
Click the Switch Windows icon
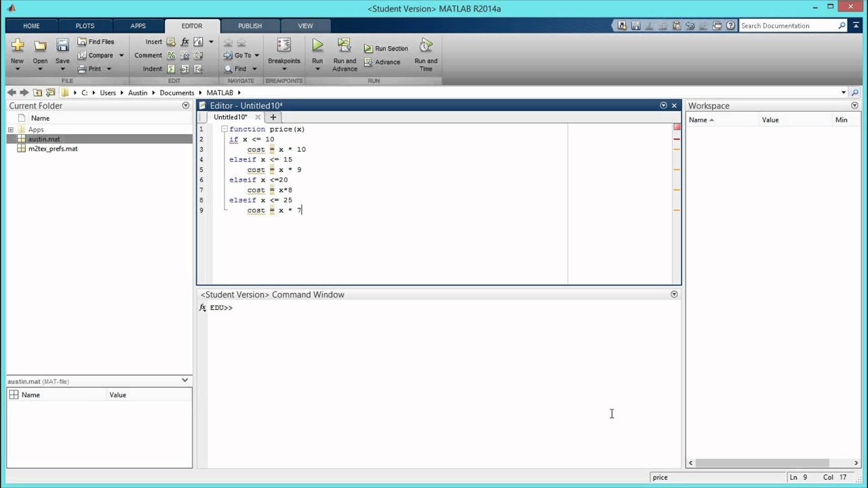coord(717,26)
